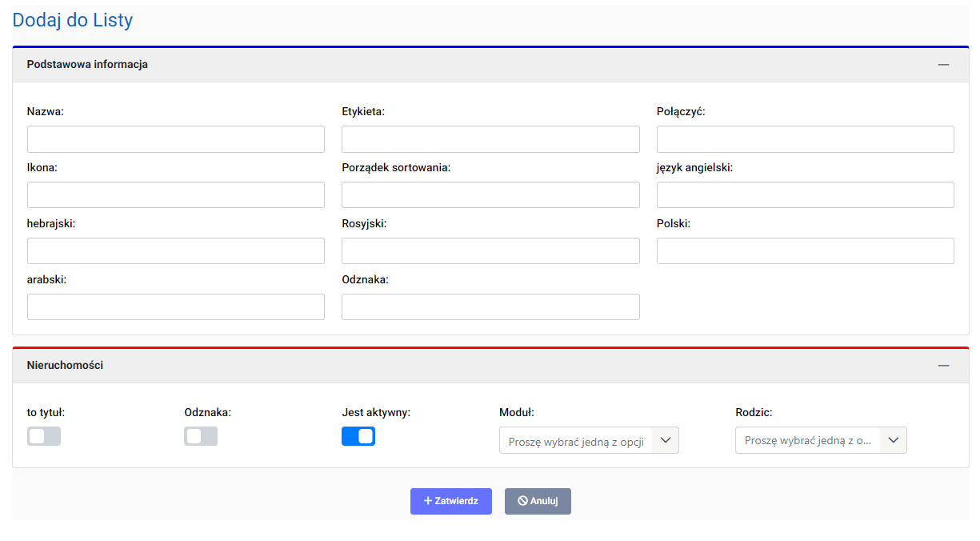Enable the Odznaka toggle switch
This screenshot has height=541, width=980.
coord(201,436)
